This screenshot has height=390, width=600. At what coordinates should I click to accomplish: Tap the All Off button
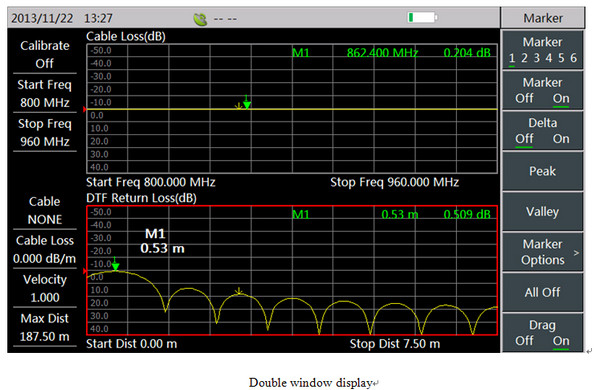pos(542,292)
